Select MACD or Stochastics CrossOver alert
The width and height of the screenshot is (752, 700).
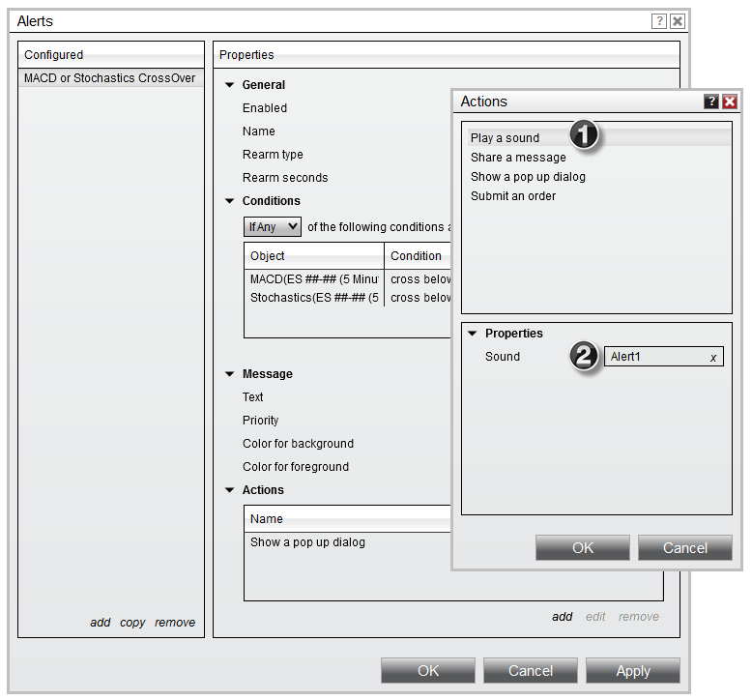110,78
